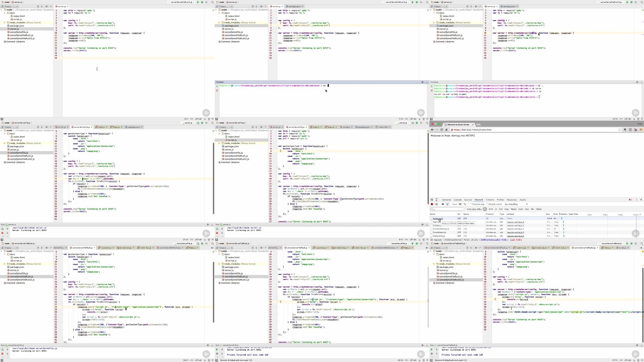
Task: Open serverServeFilePush2.js run-config dropdown in single-tab server.js frame
Action: pyautogui.click(x=181, y=2)
